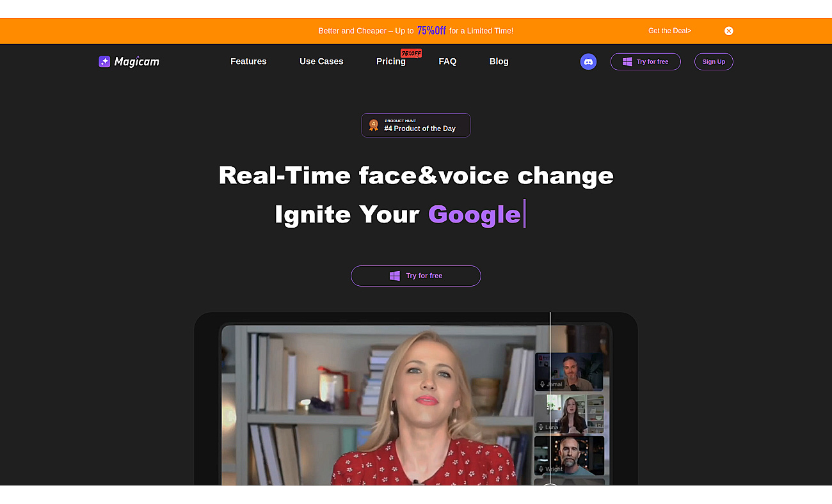The width and height of the screenshot is (832, 504).
Task: Open the Product Hunt #4 badge
Action: pos(416,125)
